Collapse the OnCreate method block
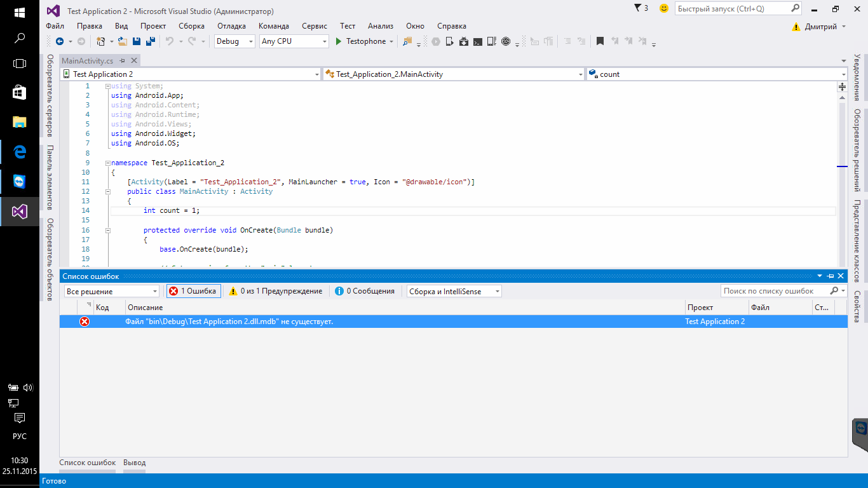This screenshot has width=868, height=488. (107, 230)
